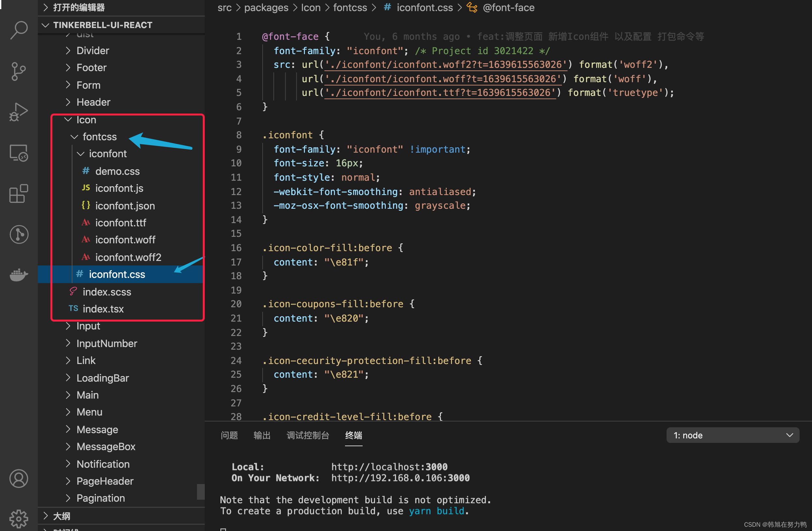This screenshot has height=531, width=812.
Task: Open the Accounts menu in the activity bar
Action: pyautogui.click(x=19, y=478)
